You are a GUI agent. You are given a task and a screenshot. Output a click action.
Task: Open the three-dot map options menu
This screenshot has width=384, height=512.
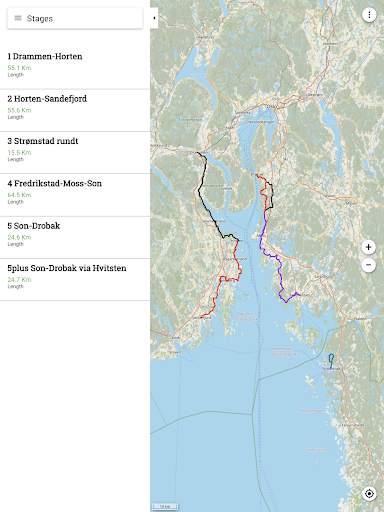coord(369,15)
